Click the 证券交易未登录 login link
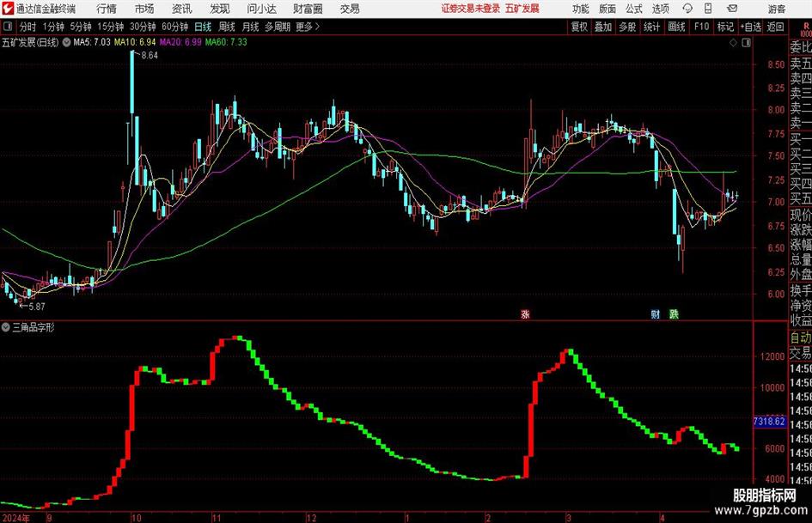Viewport: 812px width, 523px height. [471, 9]
